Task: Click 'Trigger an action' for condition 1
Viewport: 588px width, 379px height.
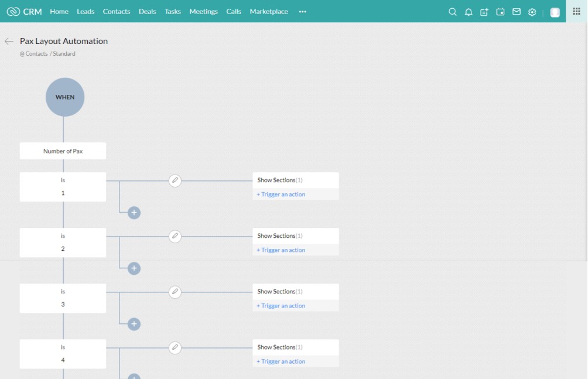Action: 281,194
